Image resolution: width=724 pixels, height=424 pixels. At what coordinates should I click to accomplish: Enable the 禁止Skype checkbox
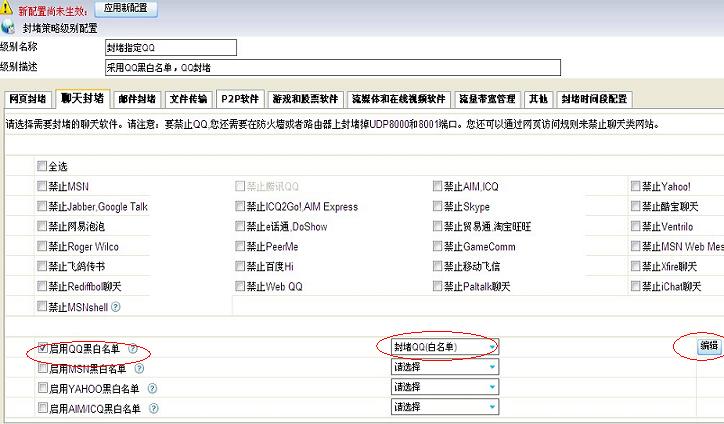pyautogui.click(x=438, y=206)
